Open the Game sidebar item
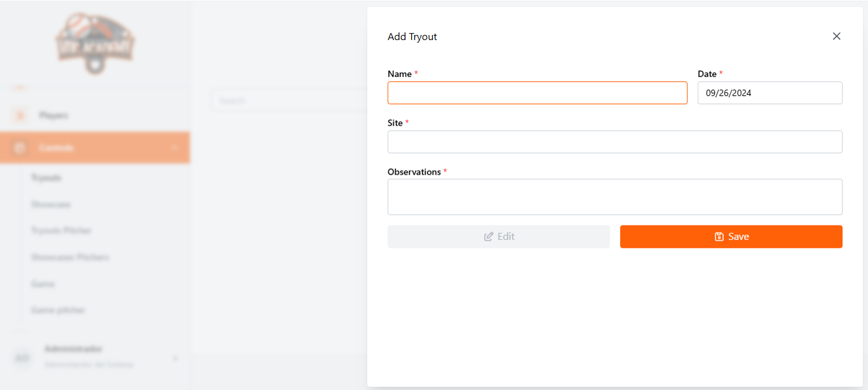 point(43,284)
